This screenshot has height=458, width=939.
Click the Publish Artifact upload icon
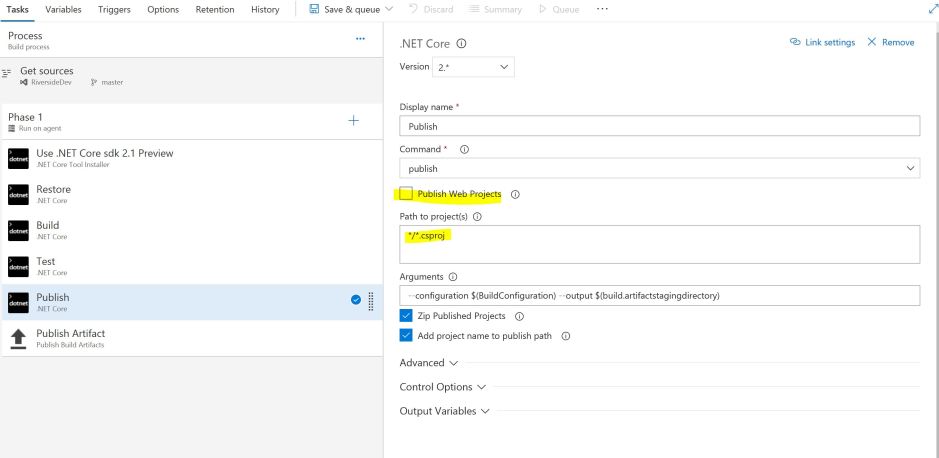tap(19, 338)
